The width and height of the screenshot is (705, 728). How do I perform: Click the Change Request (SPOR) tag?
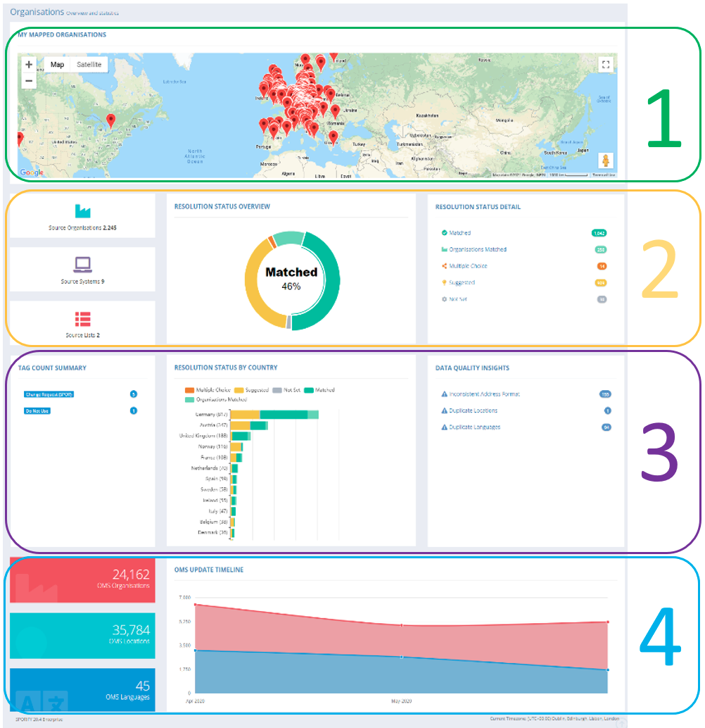[x=49, y=394]
